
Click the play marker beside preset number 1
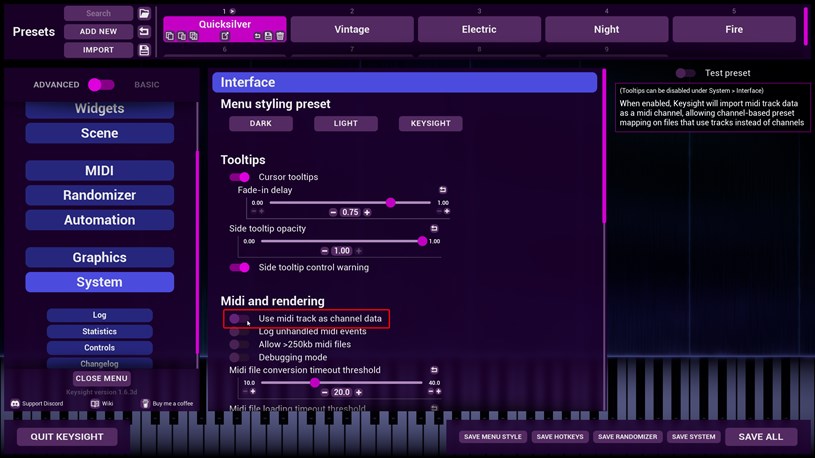(x=232, y=11)
